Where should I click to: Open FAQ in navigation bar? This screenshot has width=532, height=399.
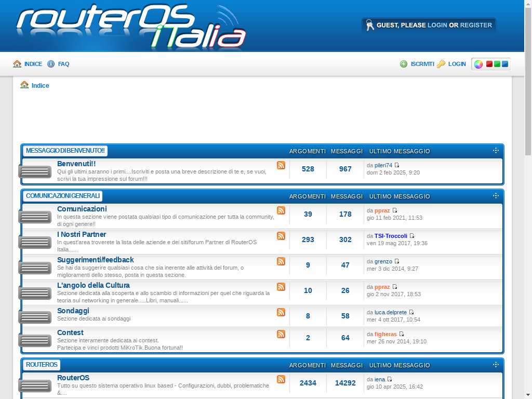tap(63, 64)
